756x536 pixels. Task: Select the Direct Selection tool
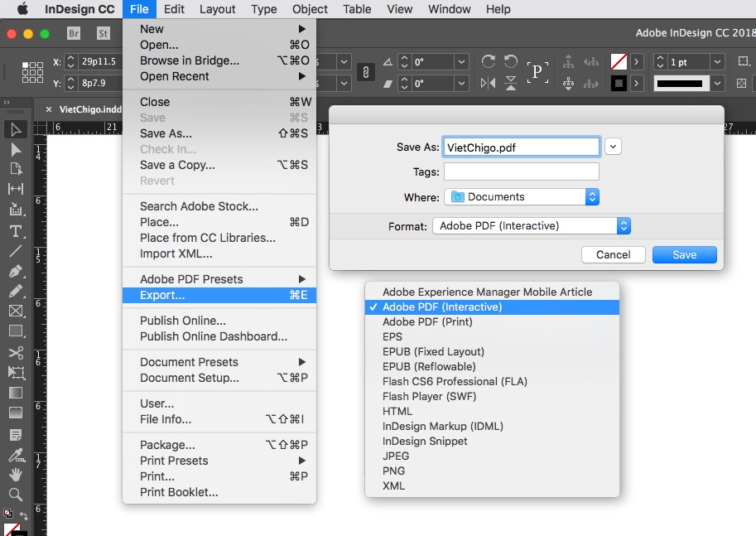click(15, 149)
